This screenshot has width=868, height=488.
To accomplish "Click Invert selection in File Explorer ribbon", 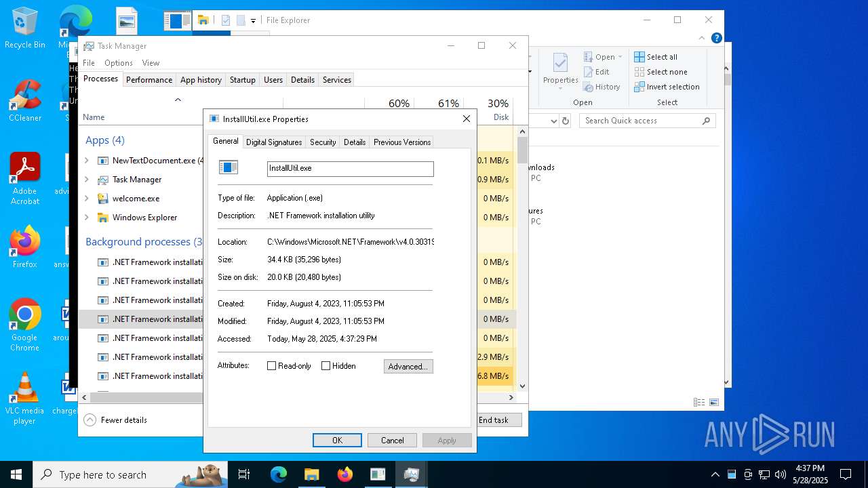I will pyautogui.click(x=667, y=87).
